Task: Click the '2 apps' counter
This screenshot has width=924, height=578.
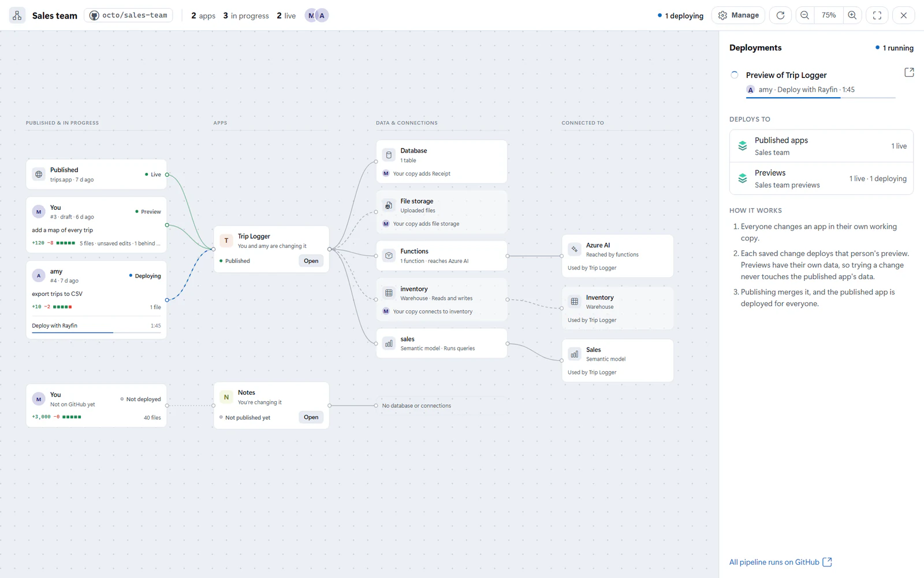Action: pos(203,16)
